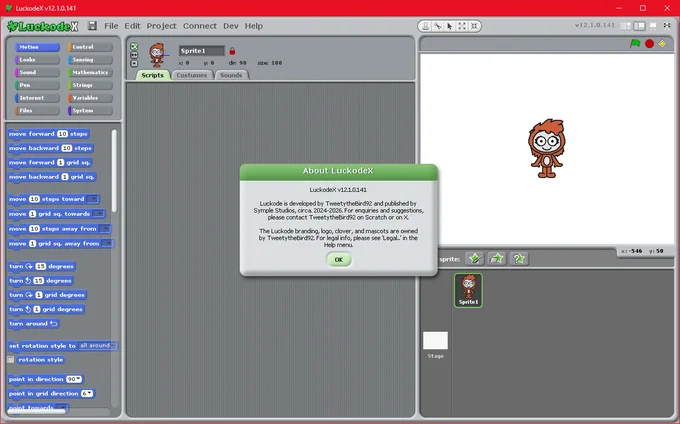Click the blocks palette vertical scrollbar
The height and width of the screenshot is (424, 680).
tap(114, 171)
